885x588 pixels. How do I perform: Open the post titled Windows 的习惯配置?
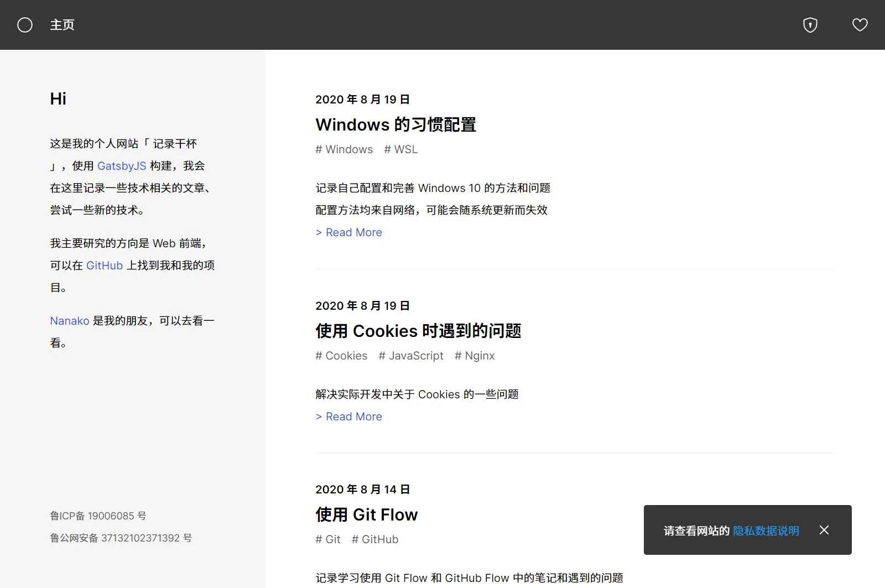395,124
